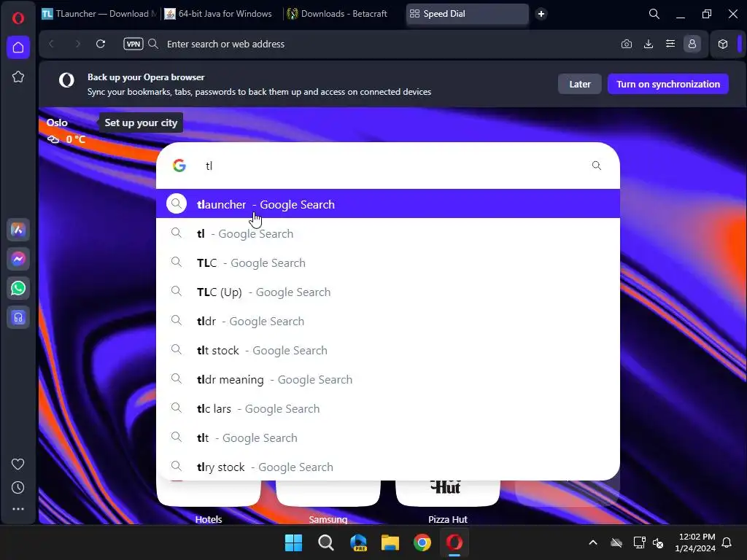
Task: Click the Oslo weather widget
Action: pyautogui.click(x=65, y=131)
